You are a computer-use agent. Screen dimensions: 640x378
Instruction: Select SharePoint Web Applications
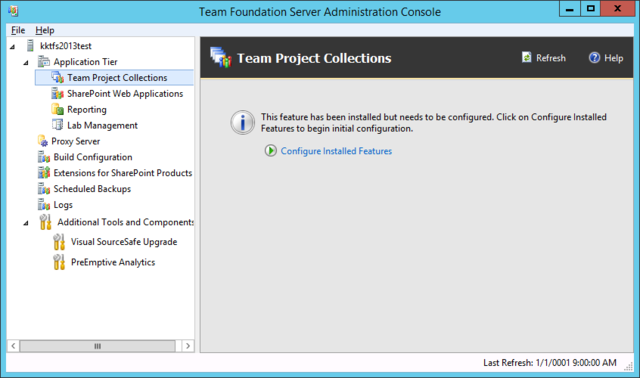(x=125, y=93)
